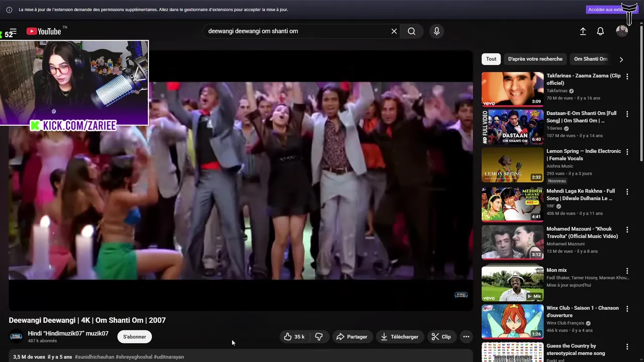Create a Clip with scissors button
This screenshot has width=644, height=362.
click(x=441, y=337)
